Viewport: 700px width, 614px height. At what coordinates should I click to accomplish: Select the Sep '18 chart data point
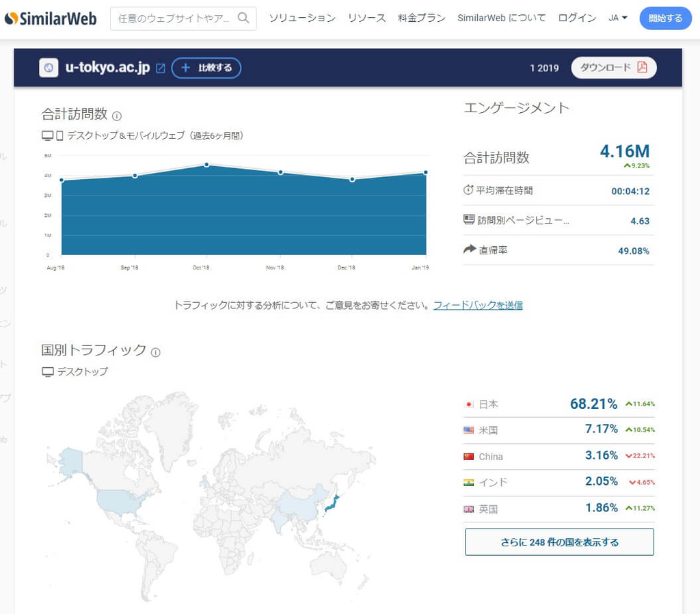click(135, 176)
